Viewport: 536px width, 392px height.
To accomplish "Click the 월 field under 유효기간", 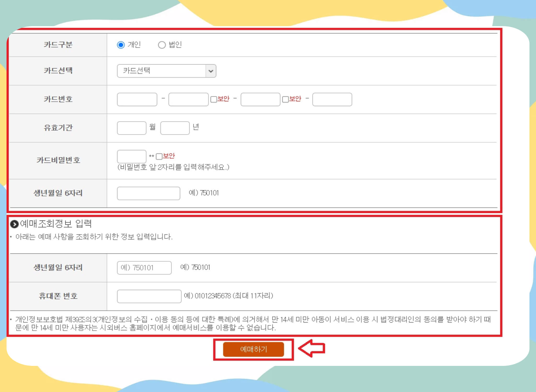I will (x=132, y=128).
